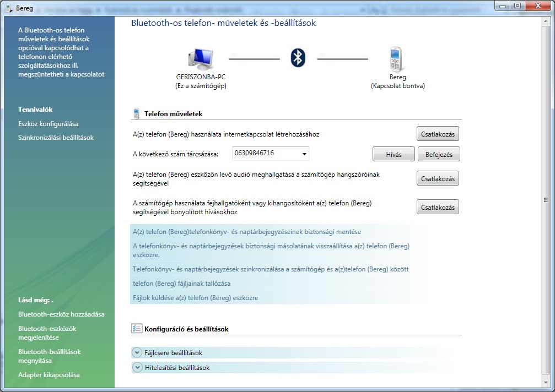Screen dimensions: 555x392
Task: Open Szinkronizálási beállítások link
Action: pos(56,138)
